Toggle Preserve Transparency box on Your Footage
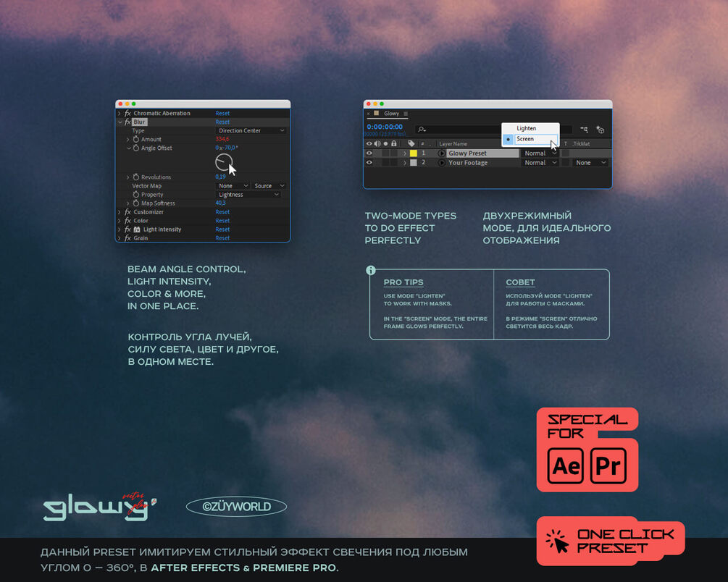Viewport: 728px width, 582px height. click(566, 163)
